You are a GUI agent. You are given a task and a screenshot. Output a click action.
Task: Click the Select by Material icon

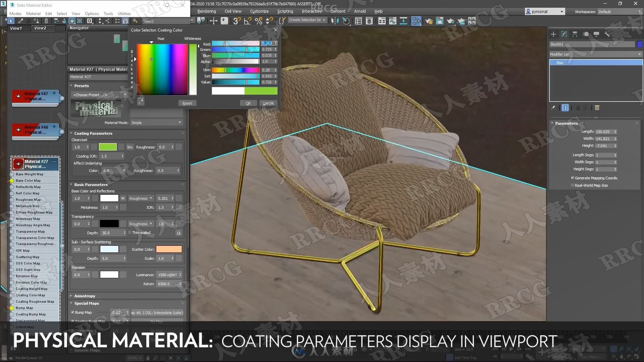pos(135,21)
